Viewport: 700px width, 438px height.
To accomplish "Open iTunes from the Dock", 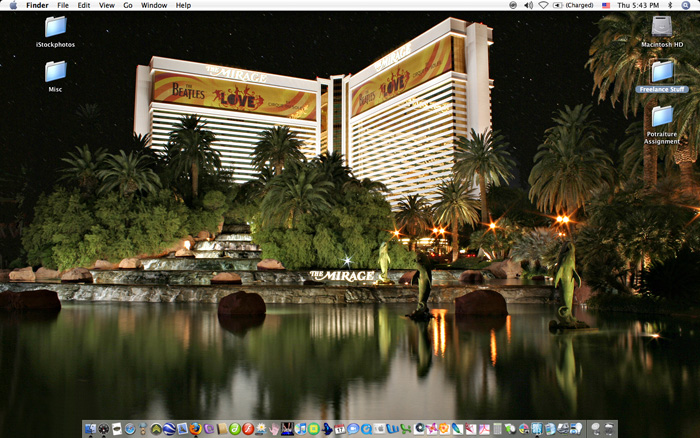I will [300, 429].
